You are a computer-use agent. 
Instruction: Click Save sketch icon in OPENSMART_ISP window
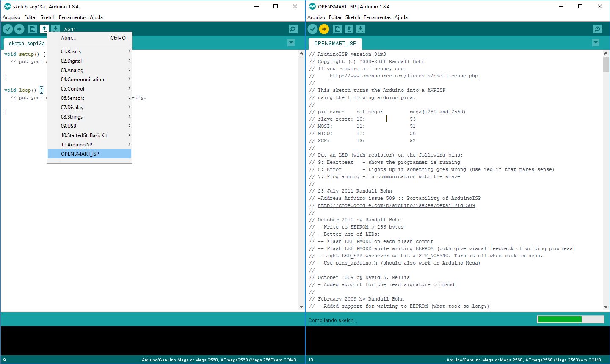pyautogui.click(x=360, y=29)
